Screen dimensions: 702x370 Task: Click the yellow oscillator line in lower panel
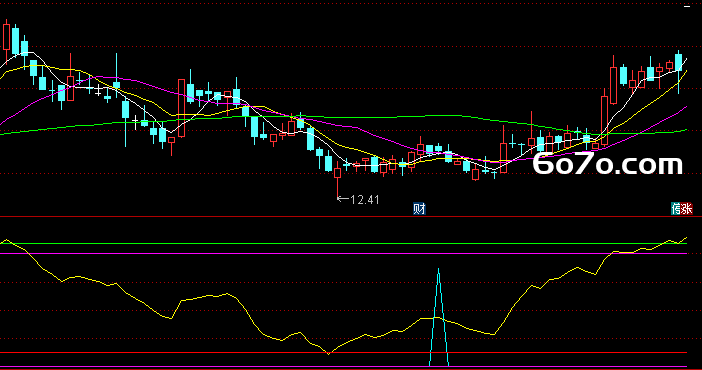click(x=515, y=305)
